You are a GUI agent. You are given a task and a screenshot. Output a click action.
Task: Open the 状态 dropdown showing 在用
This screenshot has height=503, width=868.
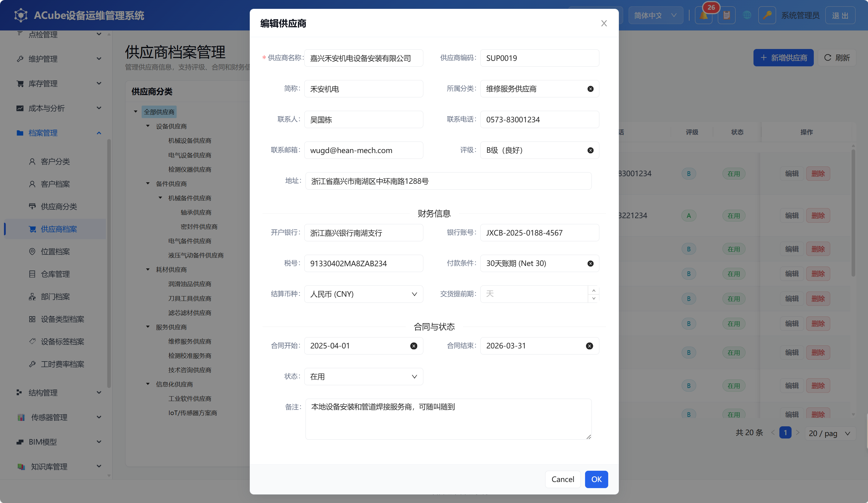click(363, 377)
